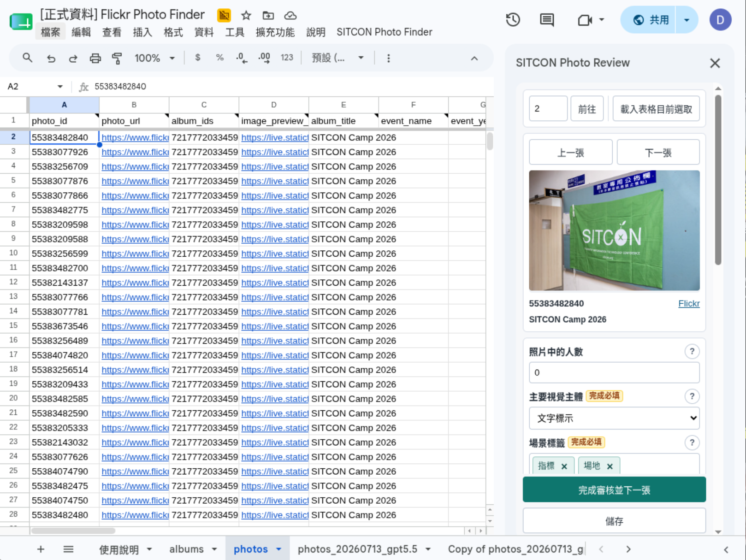Image resolution: width=746 pixels, height=560 pixels.
Task: Decrease decimal places
Action: click(x=242, y=58)
